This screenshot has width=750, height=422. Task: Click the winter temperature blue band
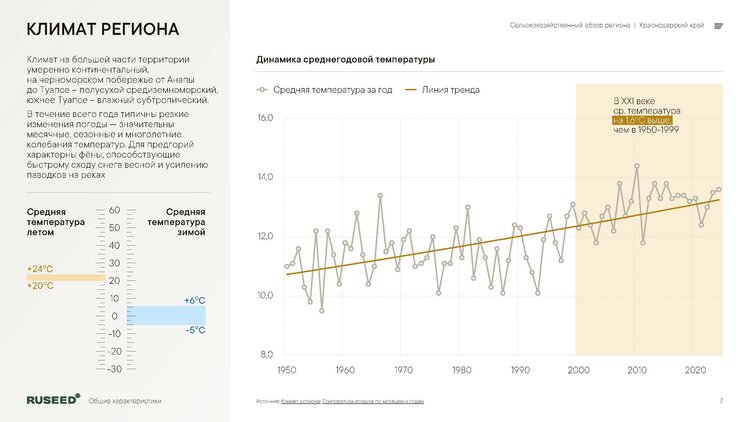165,316
